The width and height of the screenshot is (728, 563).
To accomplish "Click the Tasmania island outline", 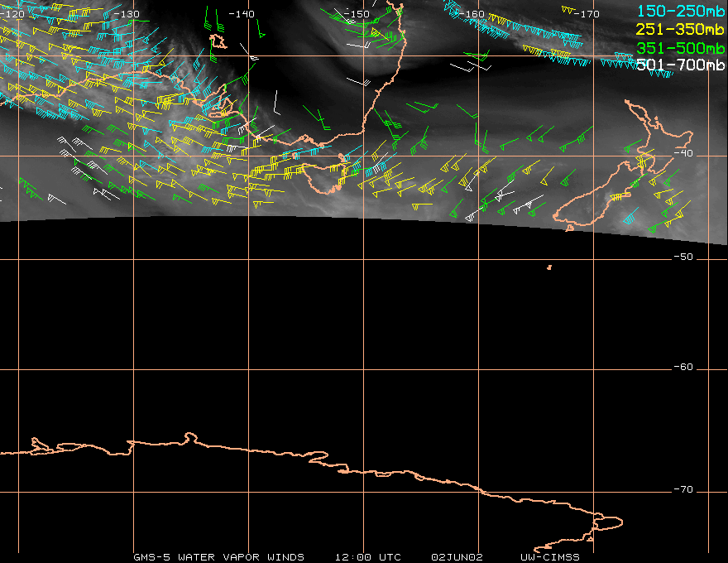I will click(325, 178).
